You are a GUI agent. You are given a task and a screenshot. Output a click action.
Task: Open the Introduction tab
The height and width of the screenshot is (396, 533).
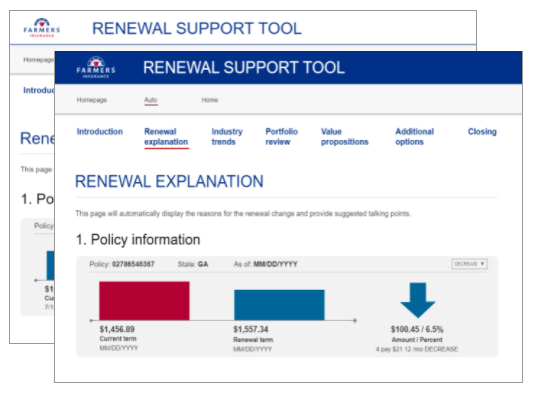pos(100,132)
